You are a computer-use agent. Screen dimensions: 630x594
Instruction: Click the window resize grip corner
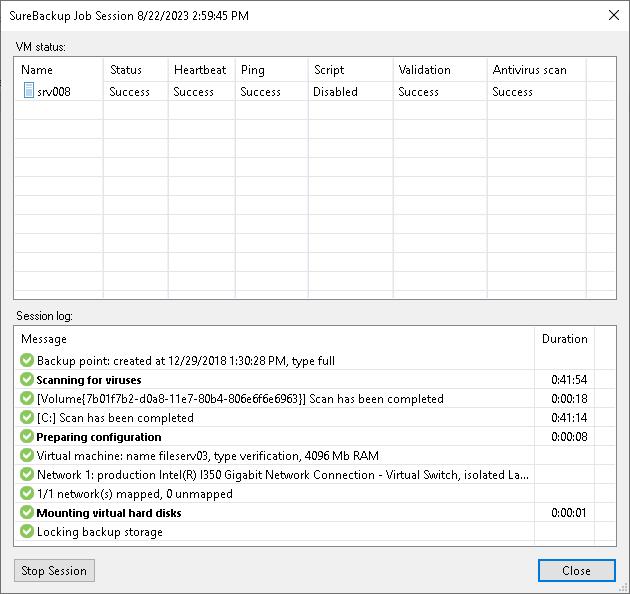click(x=624, y=588)
